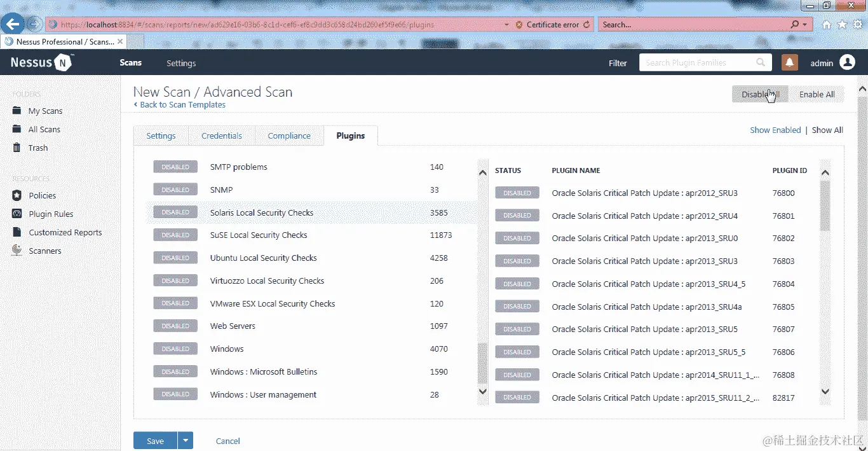Viewport: 868px width, 451px height.
Task: Click the Nessus logo
Action: pyautogui.click(x=42, y=62)
